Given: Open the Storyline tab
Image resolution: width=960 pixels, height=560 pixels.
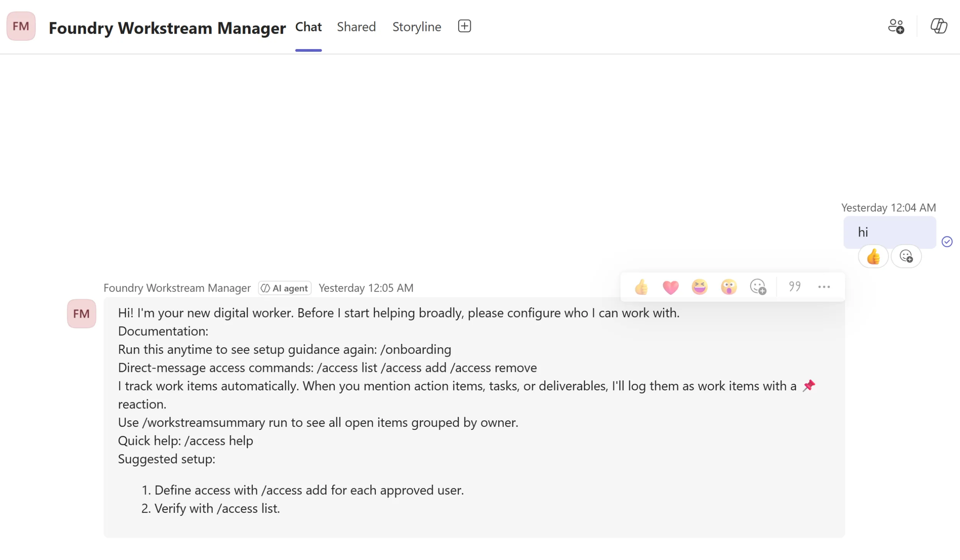Looking at the screenshot, I should (x=417, y=27).
